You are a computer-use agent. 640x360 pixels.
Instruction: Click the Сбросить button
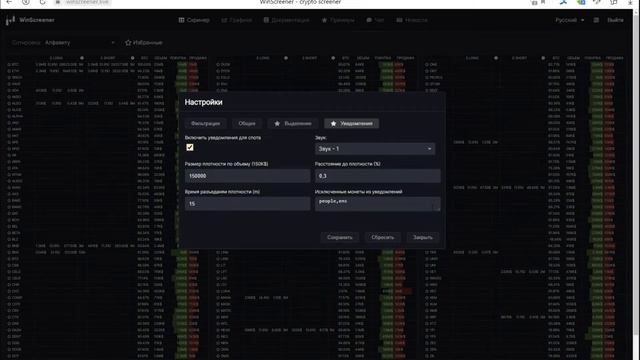pos(382,237)
